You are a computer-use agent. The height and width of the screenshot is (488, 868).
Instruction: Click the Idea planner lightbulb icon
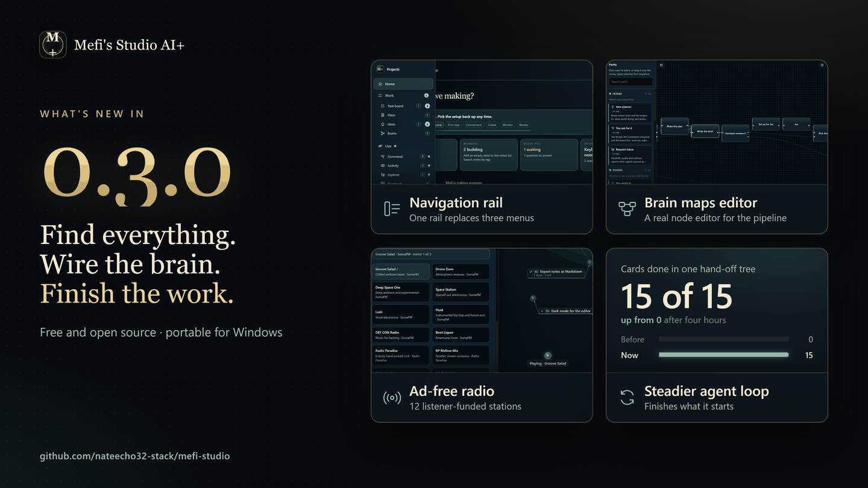(613, 107)
